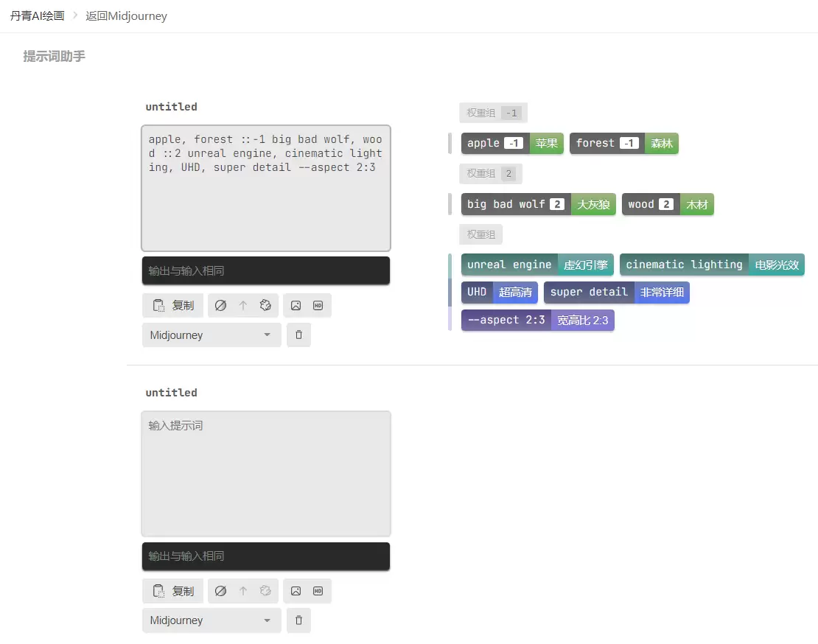Click the 2 weight badge on big bad wolf
The height and width of the screenshot is (644, 818).
(x=557, y=204)
